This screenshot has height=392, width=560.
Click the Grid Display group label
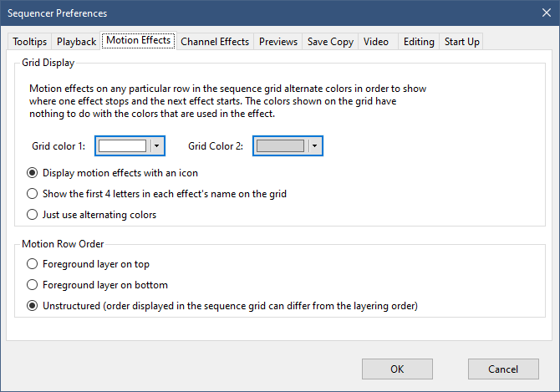[x=48, y=63]
